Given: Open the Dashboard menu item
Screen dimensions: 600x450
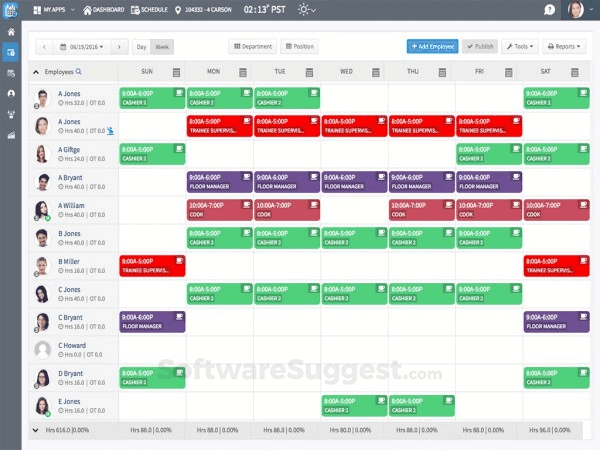Looking at the screenshot, I should click(x=104, y=10).
